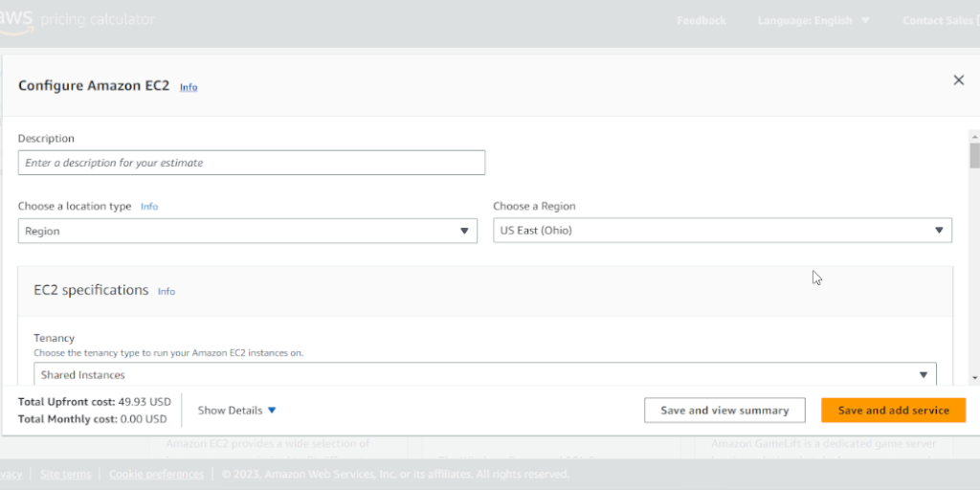Open the location type dropdown showing Region
This screenshot has height=490, width=980.
tap(248, 231)
